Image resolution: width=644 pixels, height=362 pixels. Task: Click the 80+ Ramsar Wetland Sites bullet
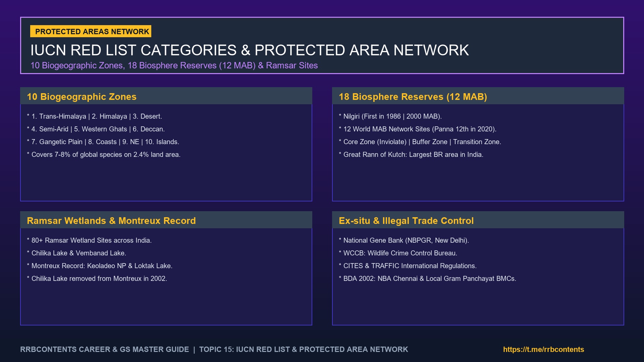[89, 240]
